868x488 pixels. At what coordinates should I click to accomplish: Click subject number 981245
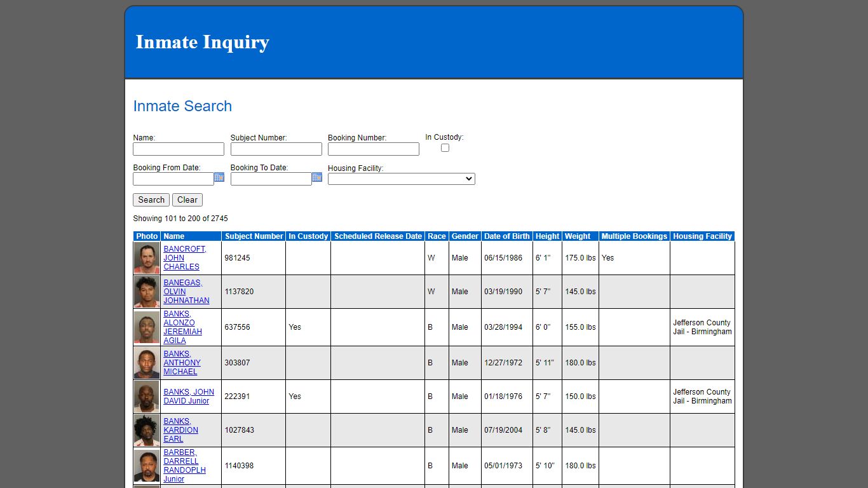[237, 258]
